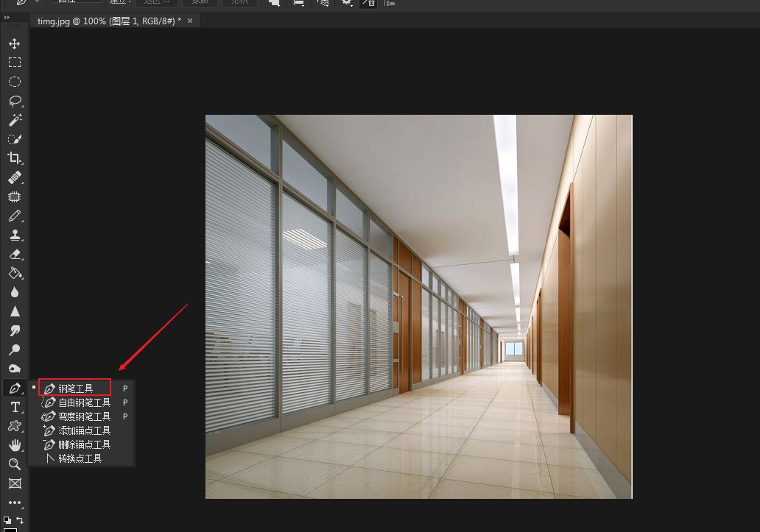Screen dimensions: 760x532
Task: Select the Move tool
Action: coord(15,43)
